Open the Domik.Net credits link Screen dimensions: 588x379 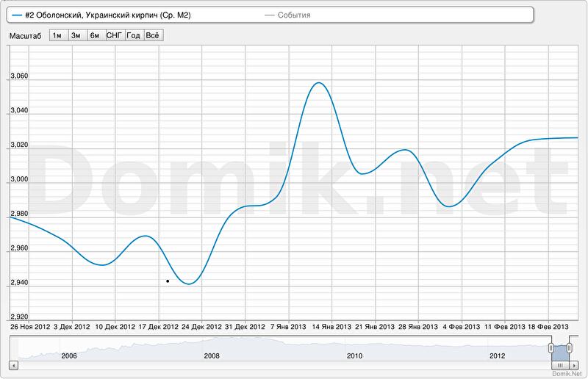pyautogui.click(x=566, y=374)
